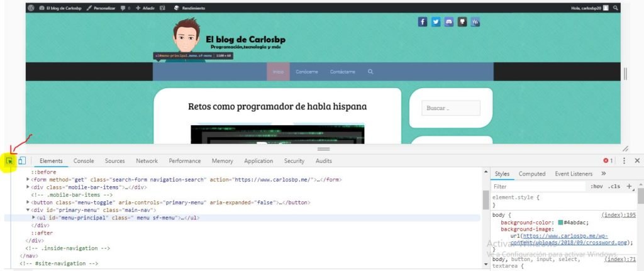Expand the menu-toggle button node
Image resolution: width=644 pixels, height=271 pixels.
[x=28, y=202]
